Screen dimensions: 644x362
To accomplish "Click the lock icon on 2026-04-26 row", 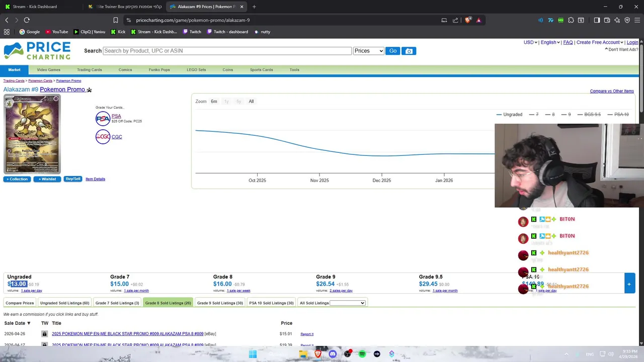I will click(44, 334).
